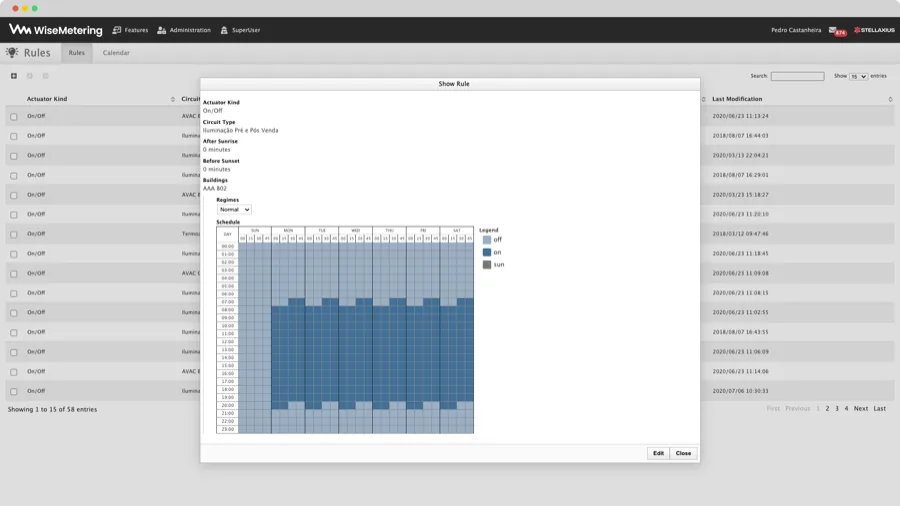Image resolution: width=900 pixels, height=506 pixels.
Task: Click Showing 1 to 15 of 58 entries text
Action: pyautogui.click(x=52, y=410)
